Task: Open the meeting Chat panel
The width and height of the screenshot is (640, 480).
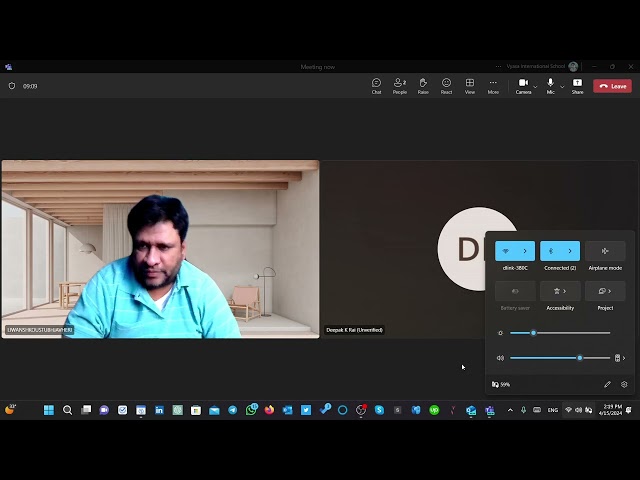Action: pyautogui.click(x=376, y=86)
